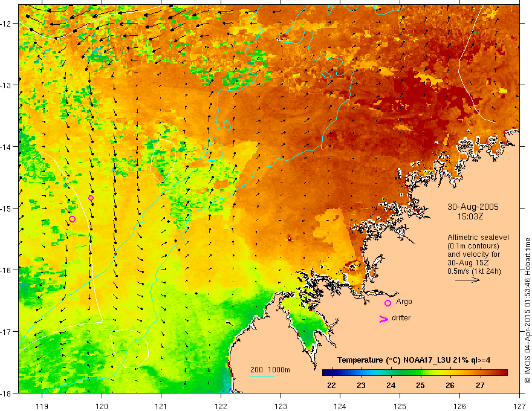The width and height of the screenshot is (532, 411).
Task: Click the latitude axis label -18
Action: (7, 393)
